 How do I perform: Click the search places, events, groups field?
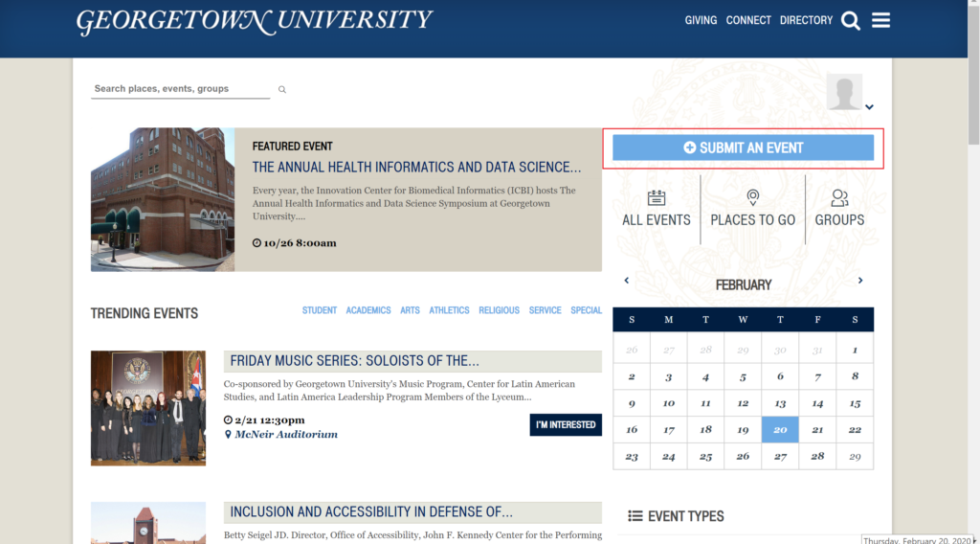180,89
